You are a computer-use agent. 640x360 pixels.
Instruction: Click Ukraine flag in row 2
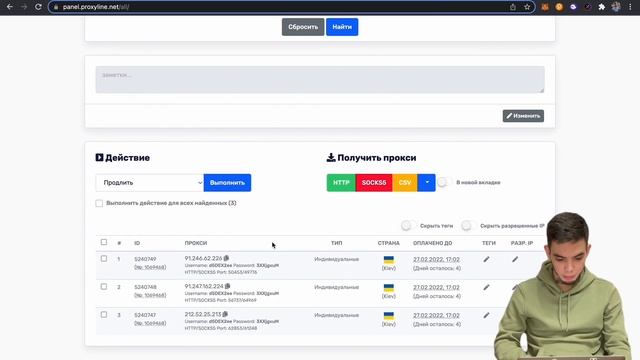pos(389,288)
